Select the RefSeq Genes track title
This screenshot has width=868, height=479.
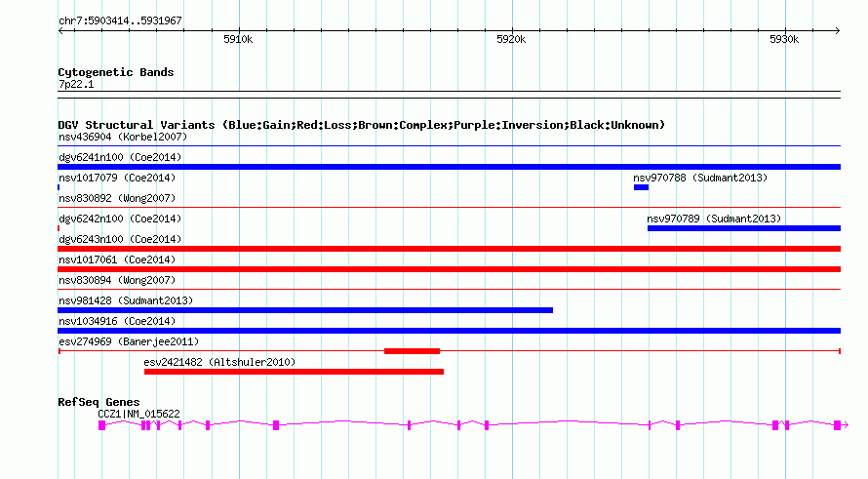click(x=99, y=403)
